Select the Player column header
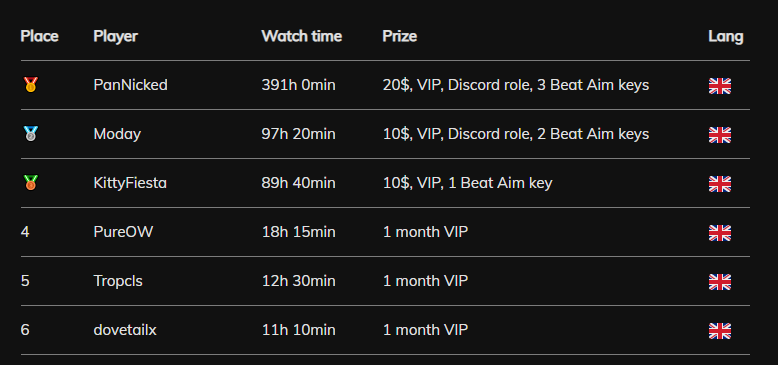778x365 pixels. pos(116,36)
